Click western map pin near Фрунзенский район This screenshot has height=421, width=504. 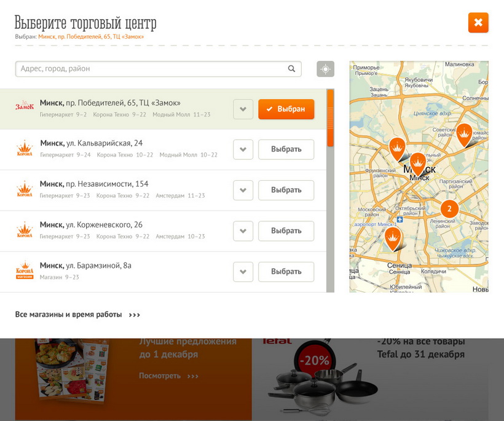(x=397, y=149)
